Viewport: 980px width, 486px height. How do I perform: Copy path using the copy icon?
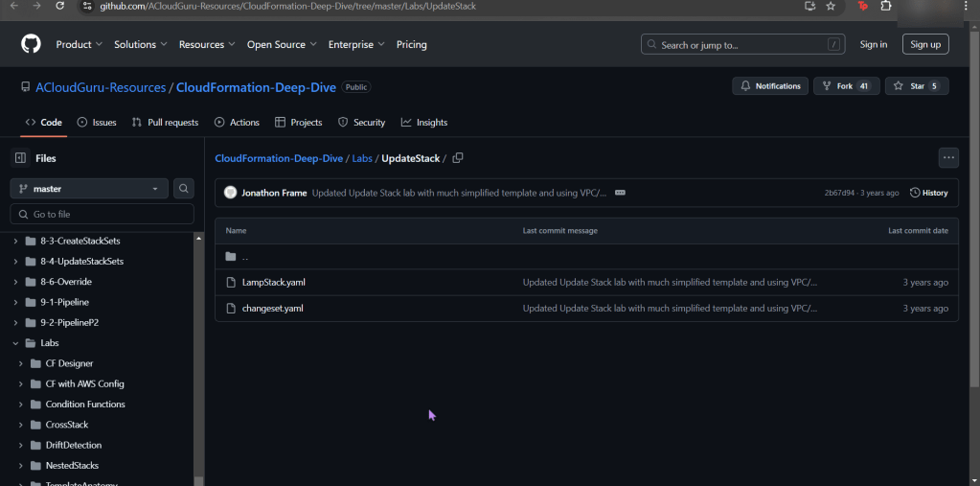(458, 158)
